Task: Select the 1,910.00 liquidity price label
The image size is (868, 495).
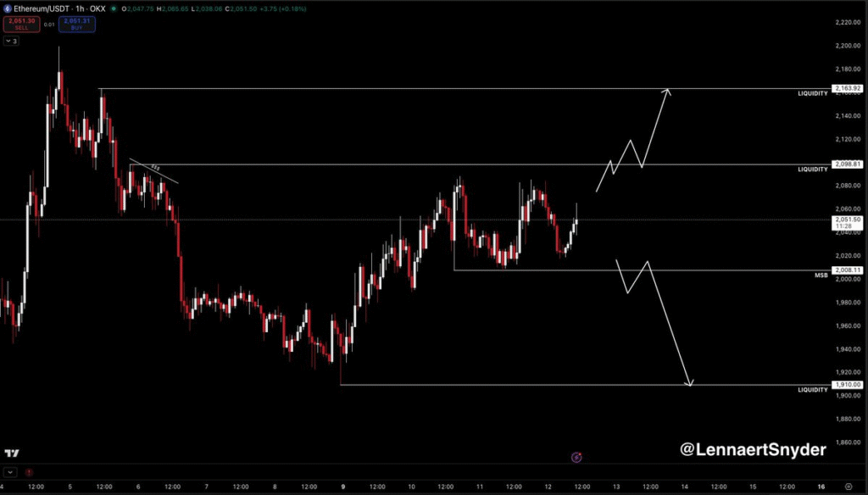Action: (x=847, y=385)
